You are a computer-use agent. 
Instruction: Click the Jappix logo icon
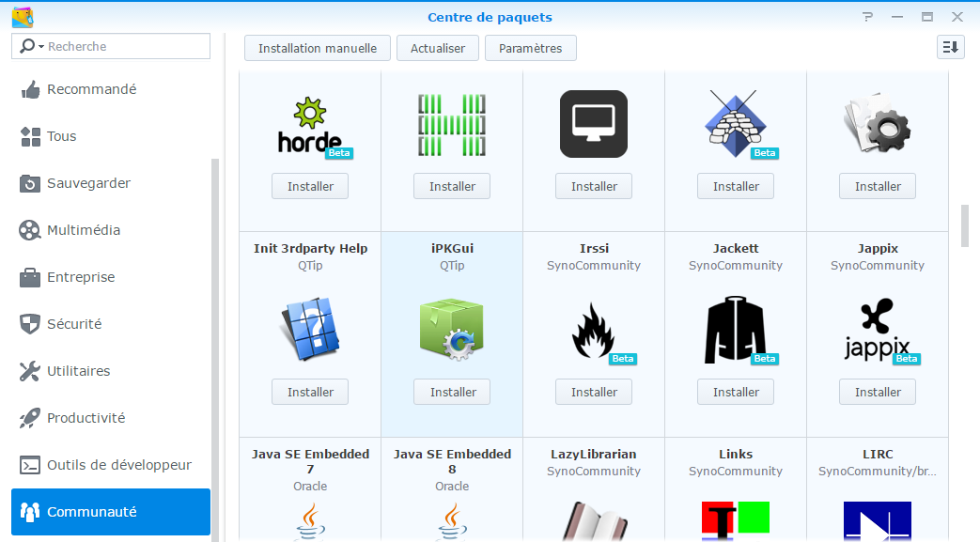click(x=878, y=330)
